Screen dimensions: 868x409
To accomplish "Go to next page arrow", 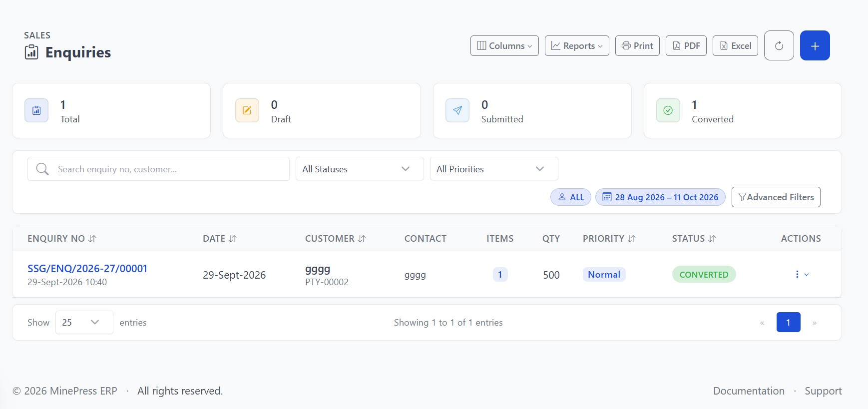I will 815,323.
